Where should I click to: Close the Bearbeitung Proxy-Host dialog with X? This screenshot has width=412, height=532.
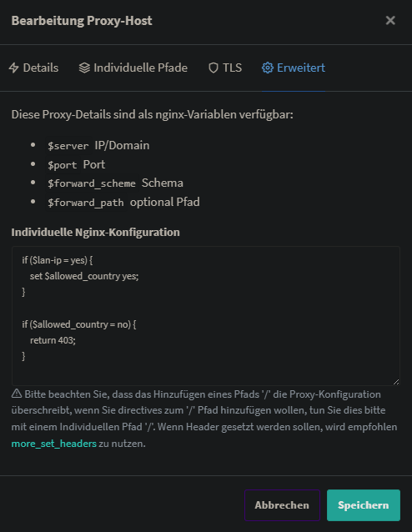click(x=390, y=20)
